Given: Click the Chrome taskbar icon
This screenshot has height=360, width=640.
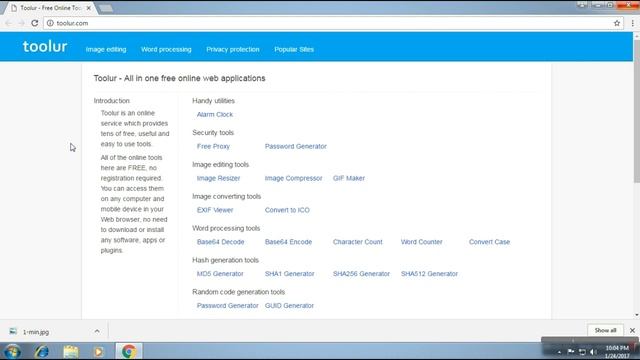Looking at the screenshot, I should (129, 351).
